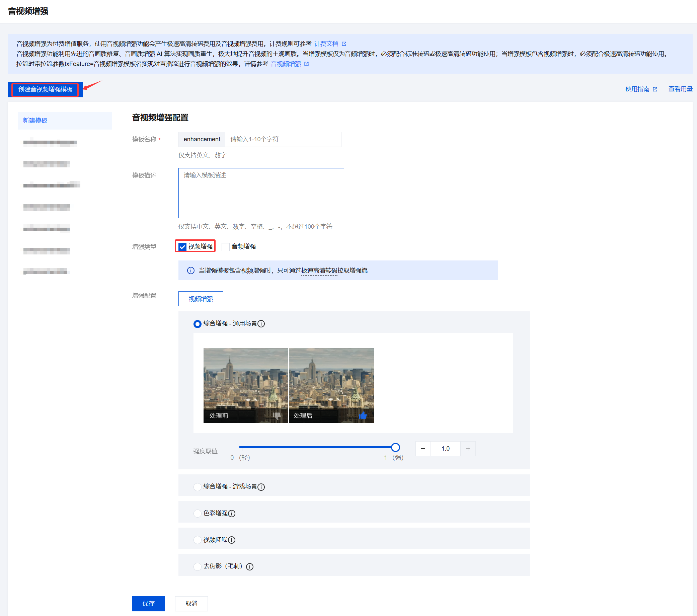This screenshot has width=697, height=616.
Task: Switch to the 视频增强 config tab
Action: (201, 299)
